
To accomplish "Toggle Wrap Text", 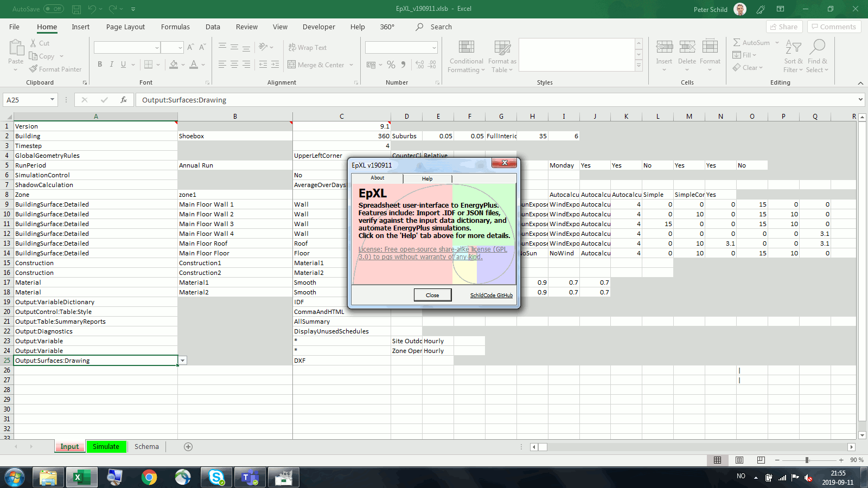I will [x=308, y=48].
